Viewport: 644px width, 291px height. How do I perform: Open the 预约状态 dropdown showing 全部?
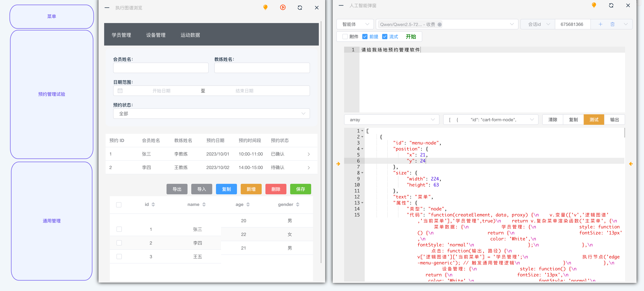coord(211,114)
